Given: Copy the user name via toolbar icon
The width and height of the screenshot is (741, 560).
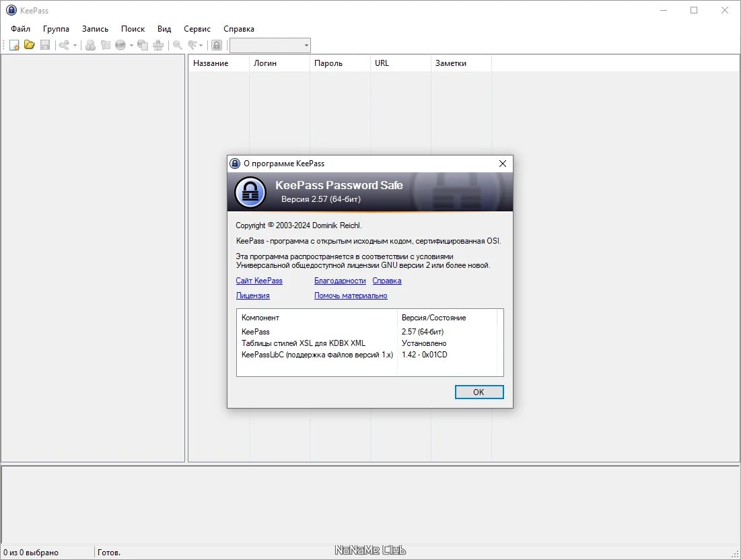Looking at the screenshot, I should pos(90,45).
